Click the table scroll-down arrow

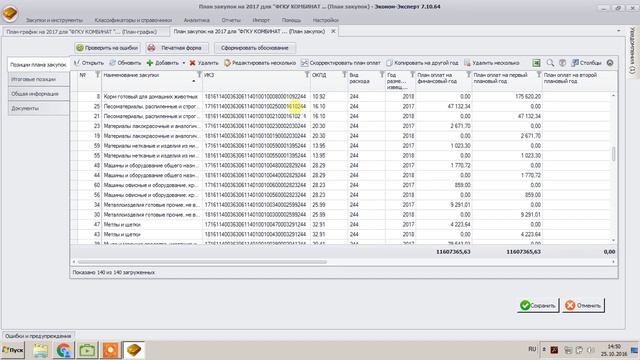coord(613,240)
